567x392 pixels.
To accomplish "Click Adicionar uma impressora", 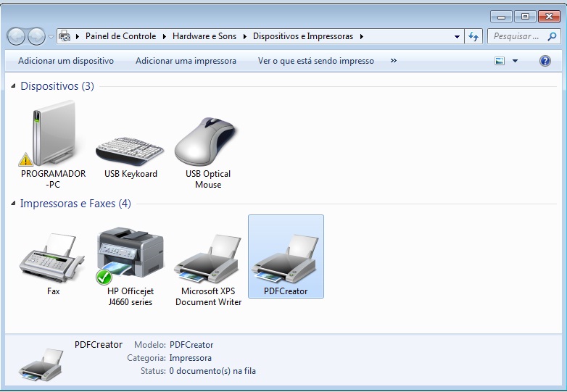I will coord(186,61).
